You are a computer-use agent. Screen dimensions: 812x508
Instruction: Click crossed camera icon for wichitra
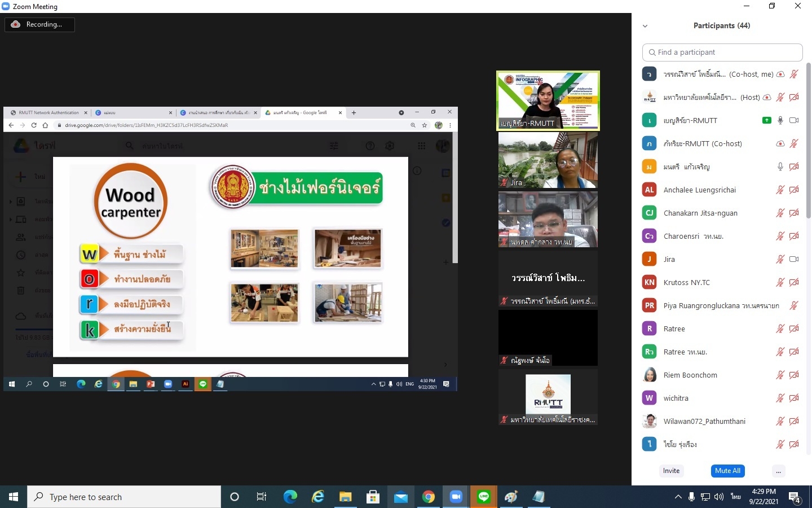coord(794,398)
